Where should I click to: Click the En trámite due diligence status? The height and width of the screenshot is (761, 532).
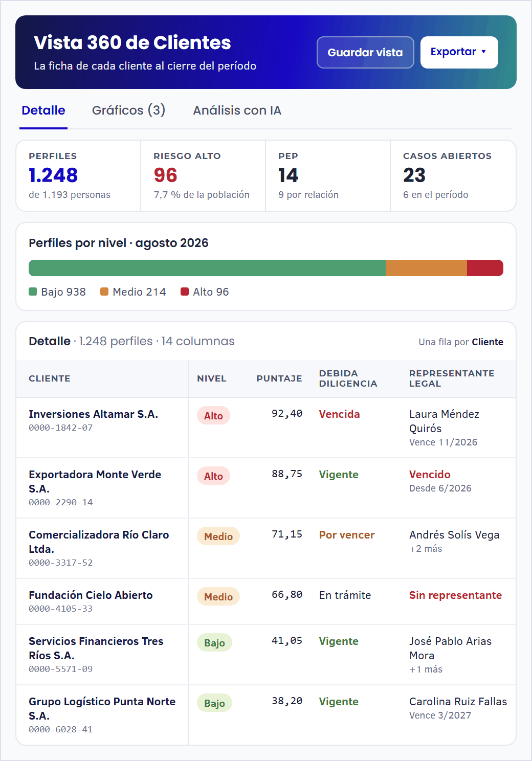[345, 595]
